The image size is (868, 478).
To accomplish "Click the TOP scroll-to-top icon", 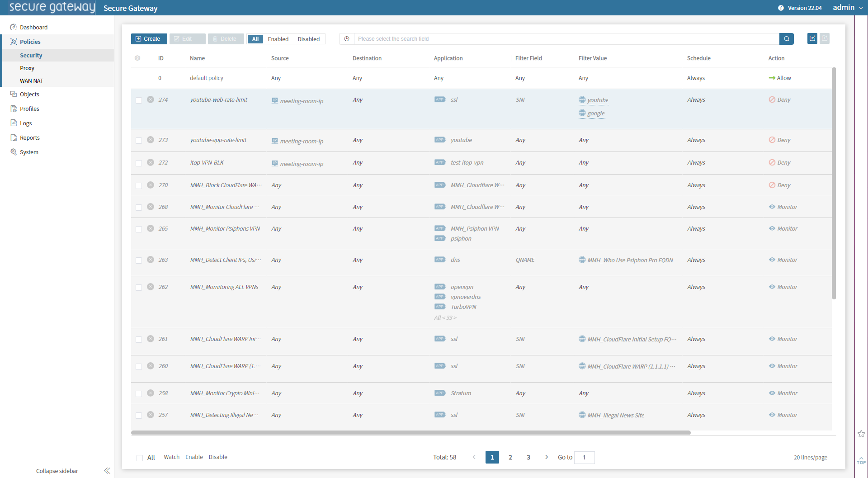I will [861, 460].
